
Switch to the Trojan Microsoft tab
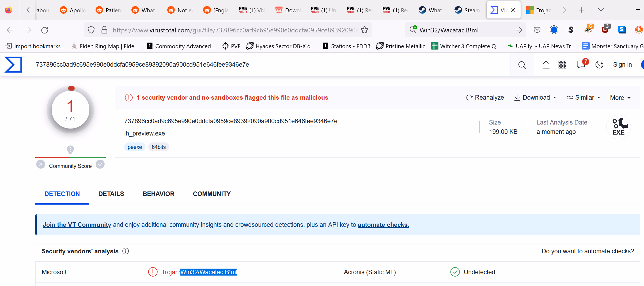tap(539, 10)
